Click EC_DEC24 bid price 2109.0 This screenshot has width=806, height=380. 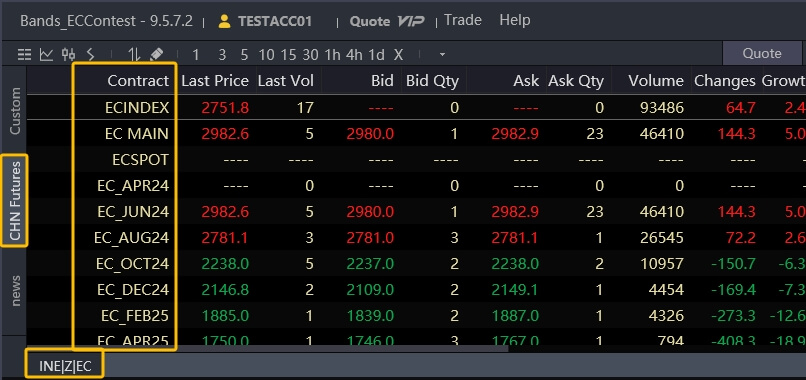(370, 289)
